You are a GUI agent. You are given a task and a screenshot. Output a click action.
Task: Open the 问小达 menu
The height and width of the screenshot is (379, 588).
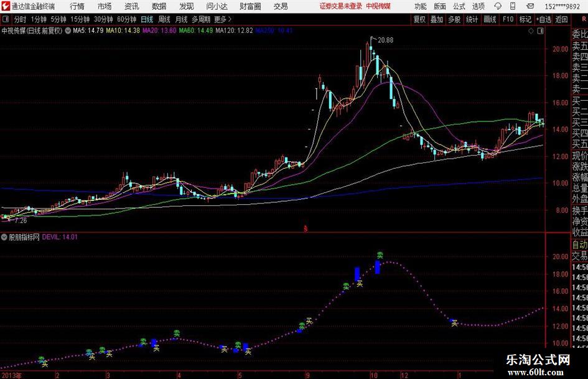click(217, 6)
